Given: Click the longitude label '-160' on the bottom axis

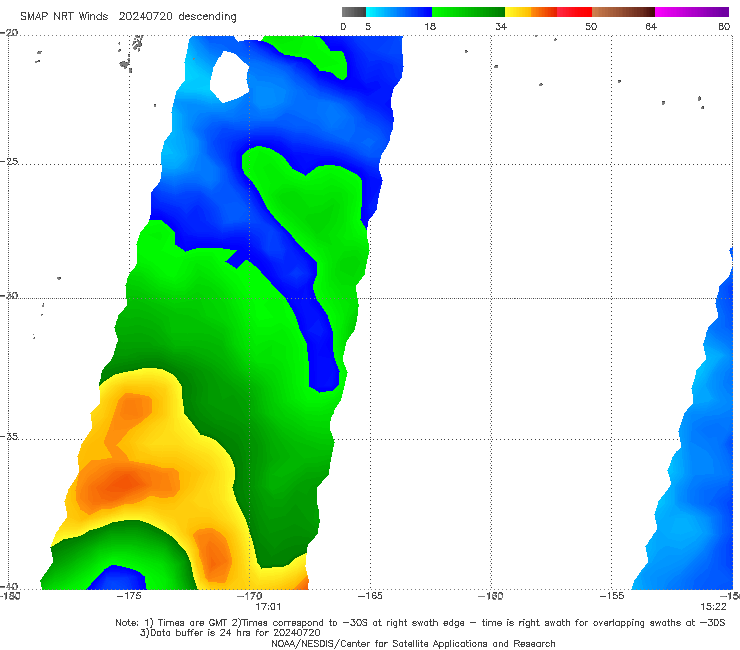Looking at the screenshot, I should [x=491, y=596].
